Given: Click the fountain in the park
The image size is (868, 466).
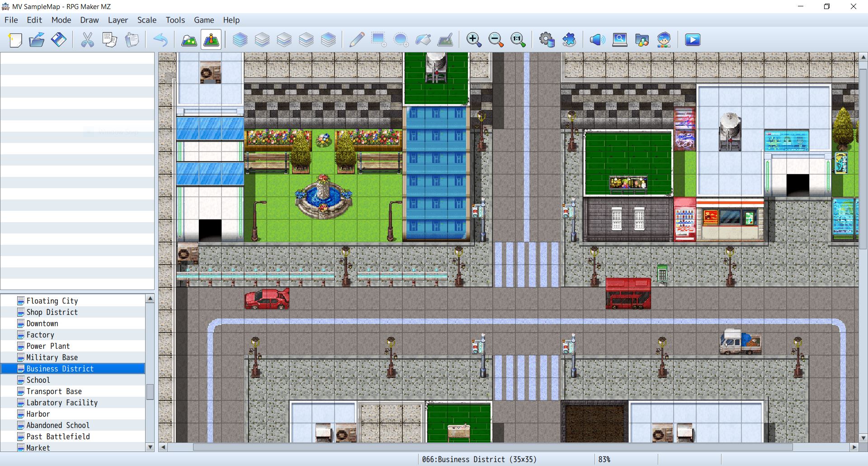Looking at the screenshot, I should 323,197.
